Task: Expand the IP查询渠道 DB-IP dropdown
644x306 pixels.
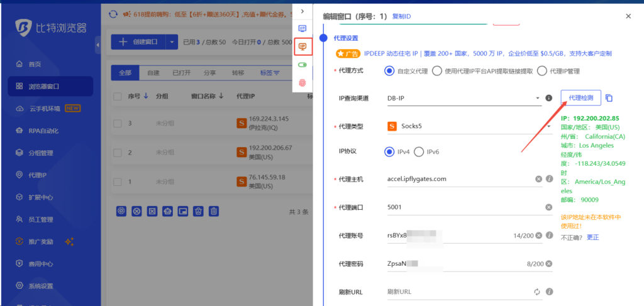Action: point(463,99)
